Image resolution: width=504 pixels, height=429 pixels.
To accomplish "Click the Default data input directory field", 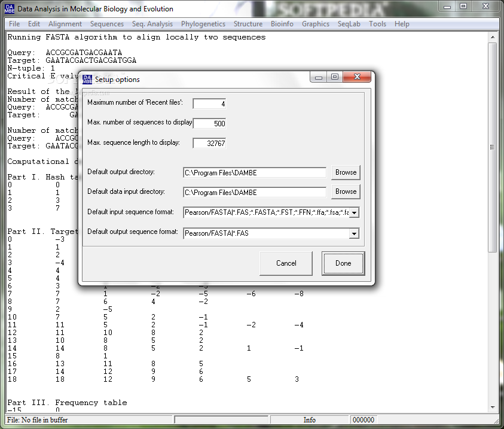I will 255,192.
